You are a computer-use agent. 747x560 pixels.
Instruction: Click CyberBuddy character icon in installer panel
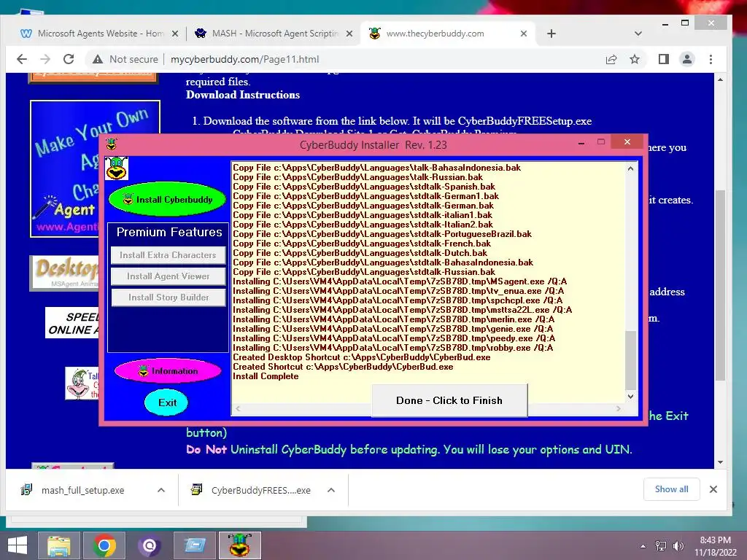click(x=117, y=168)
